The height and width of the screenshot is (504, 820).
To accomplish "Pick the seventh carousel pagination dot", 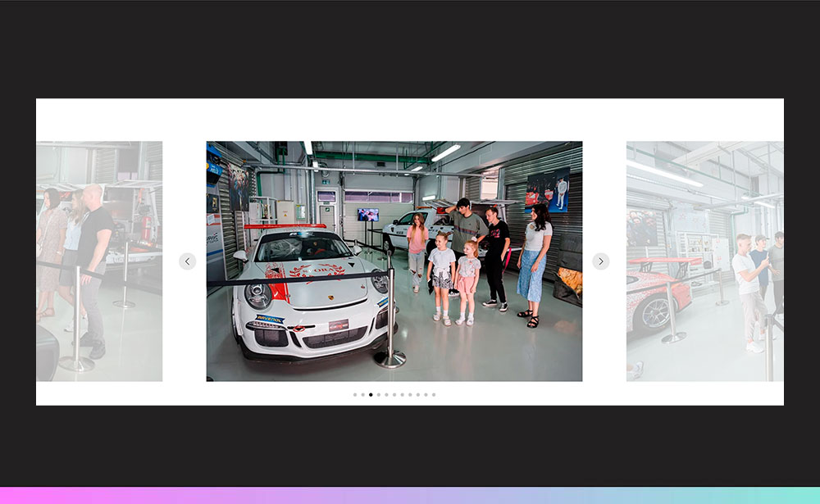I will tap(402, 395).
